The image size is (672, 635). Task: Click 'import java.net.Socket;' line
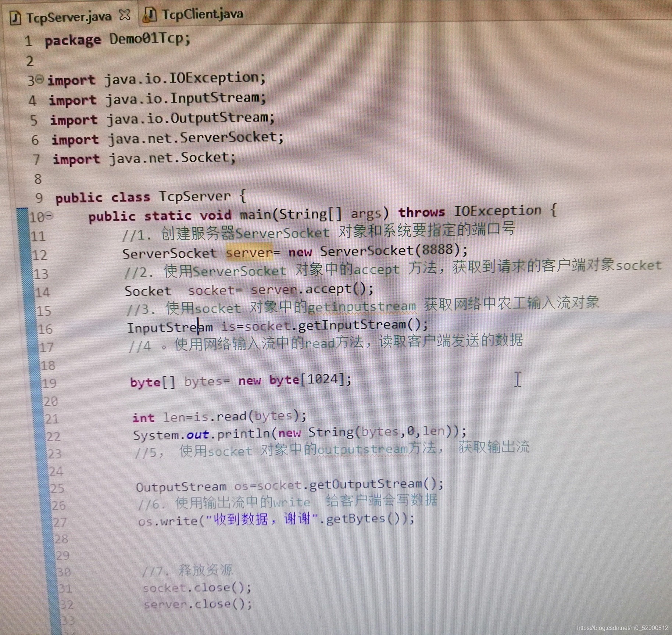[x=144, y=158]
